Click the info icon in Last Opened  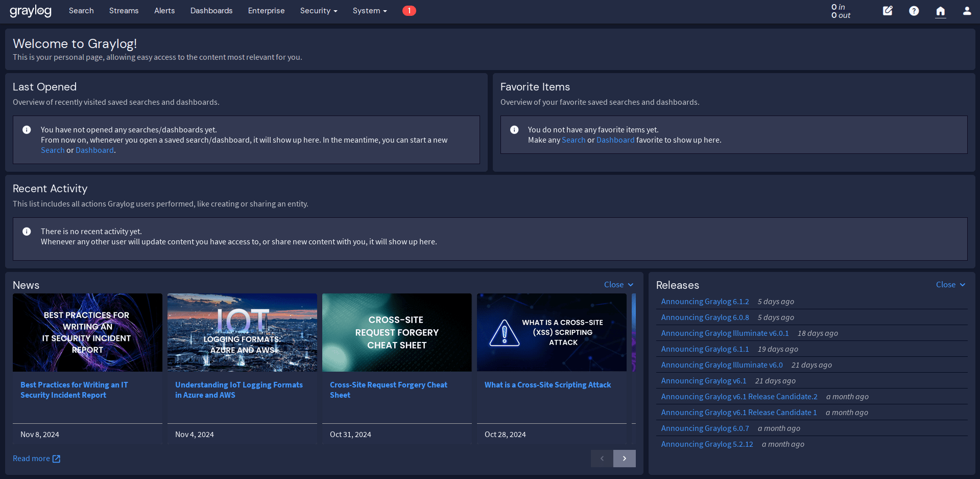click(x=27, y=130)
